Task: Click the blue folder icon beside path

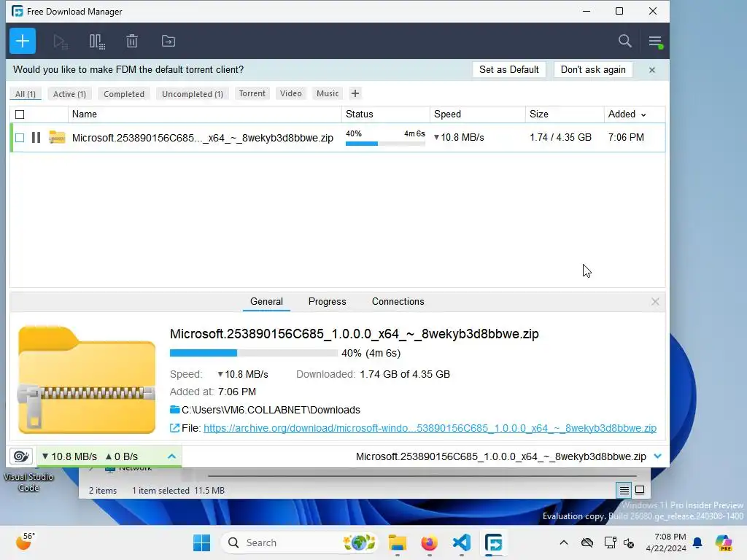Action: click(x=174, y=410)
